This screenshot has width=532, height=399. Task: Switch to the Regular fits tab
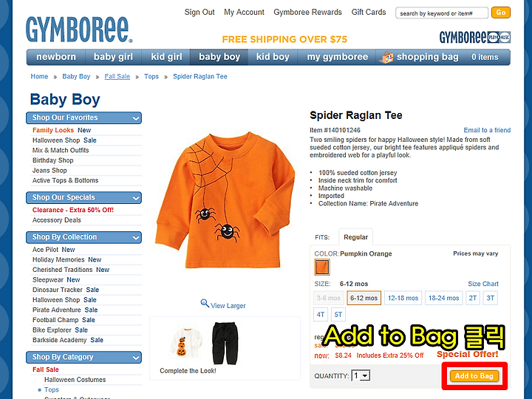355,237
